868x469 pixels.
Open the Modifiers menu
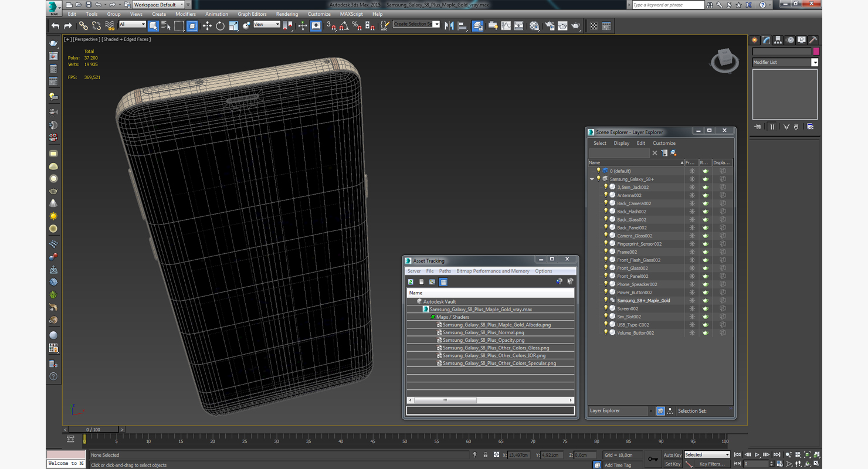pos(185,14)
